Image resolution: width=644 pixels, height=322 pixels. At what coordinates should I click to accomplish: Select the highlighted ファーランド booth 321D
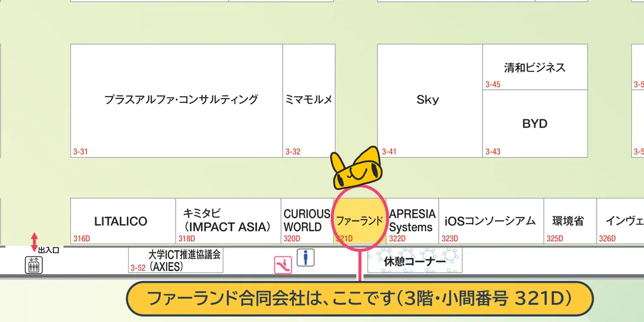point(360,221)
